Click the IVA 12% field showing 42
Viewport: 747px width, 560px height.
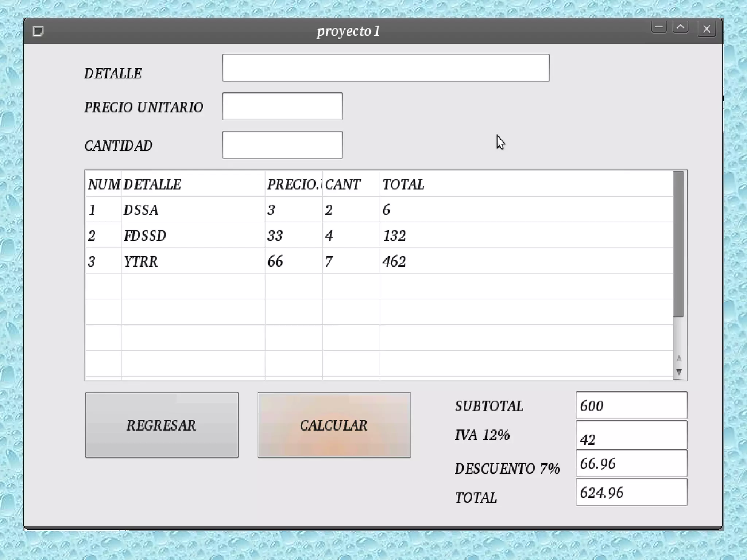631,435
